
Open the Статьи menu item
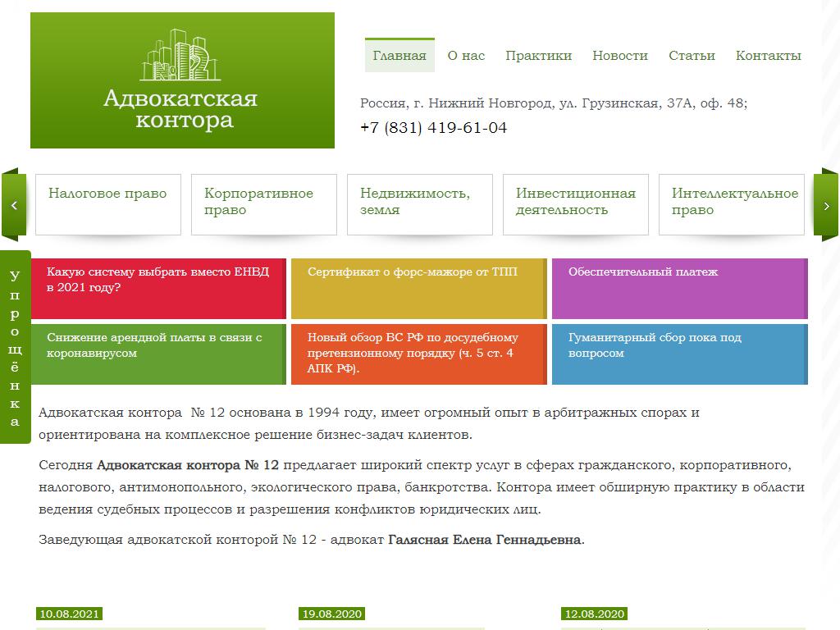click(692, 56)
